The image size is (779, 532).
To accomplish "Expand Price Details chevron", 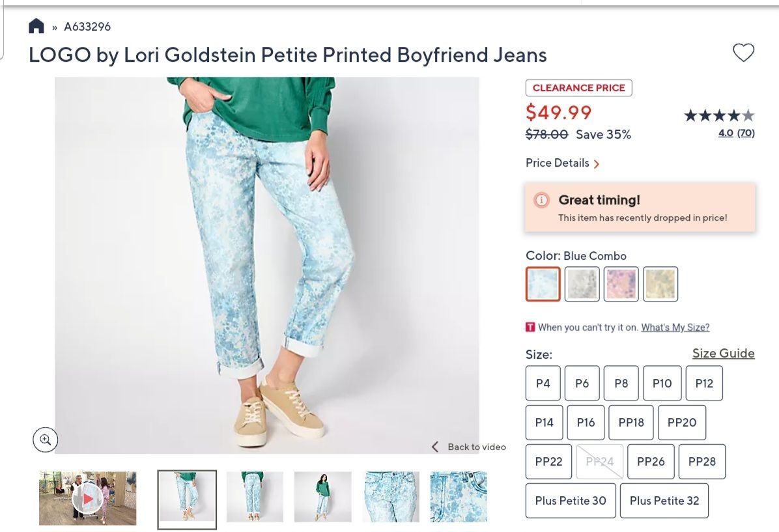I will tap(597, 163).
